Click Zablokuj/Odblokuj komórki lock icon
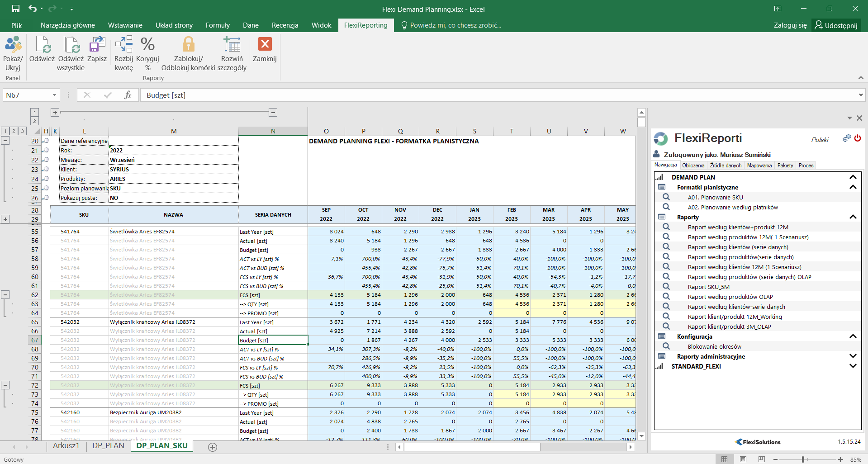868x464 pixels. tap(188, 45)
